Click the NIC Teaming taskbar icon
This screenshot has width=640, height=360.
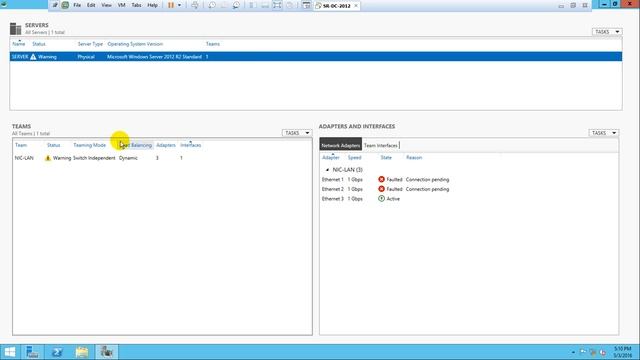click(107, 352)
